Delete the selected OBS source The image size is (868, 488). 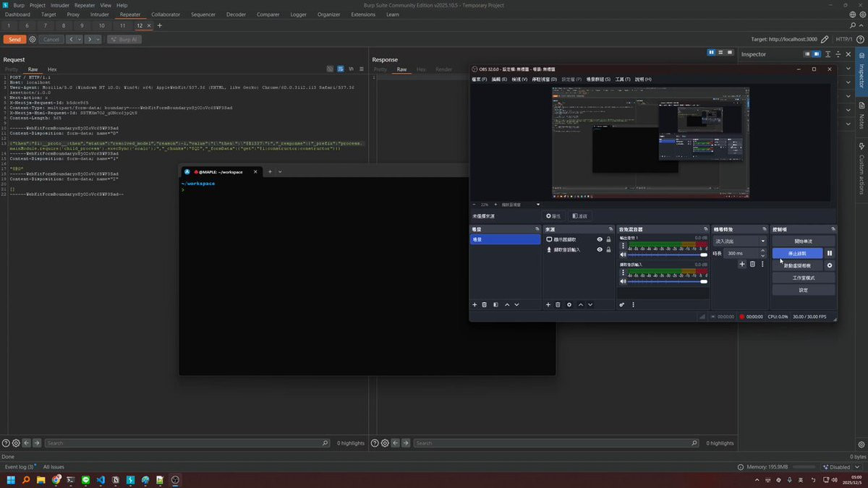(558, 305)
